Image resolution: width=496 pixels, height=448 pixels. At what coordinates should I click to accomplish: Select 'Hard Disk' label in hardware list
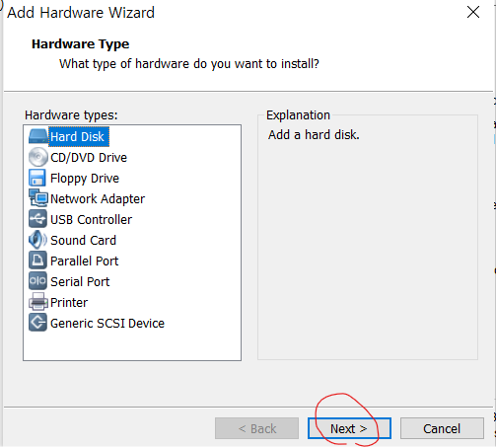78,136
